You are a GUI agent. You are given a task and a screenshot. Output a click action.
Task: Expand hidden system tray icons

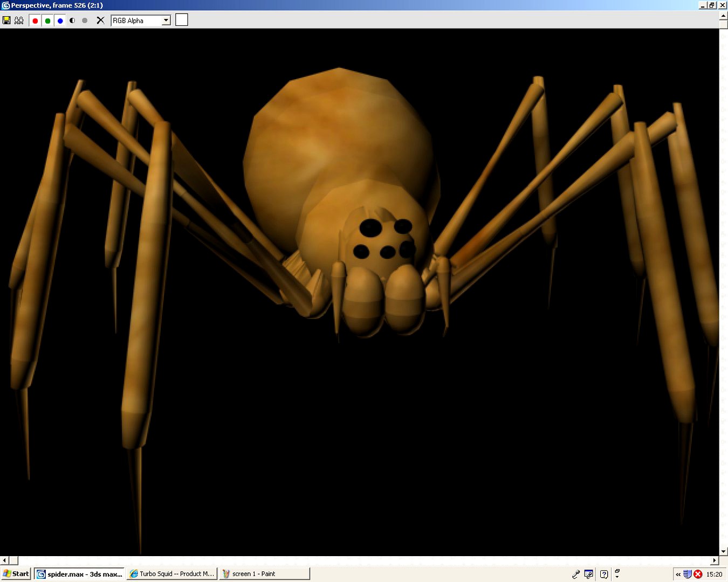coord(678,574)
